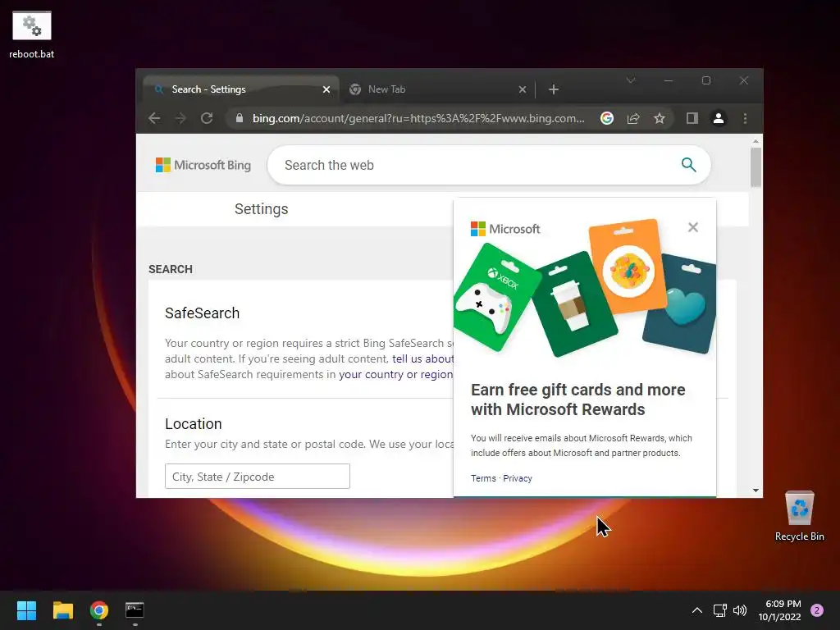Click the Xbox gift card image
Image resolution: width=840 pixels, height=630 pixels.
[x=496, y=298]
